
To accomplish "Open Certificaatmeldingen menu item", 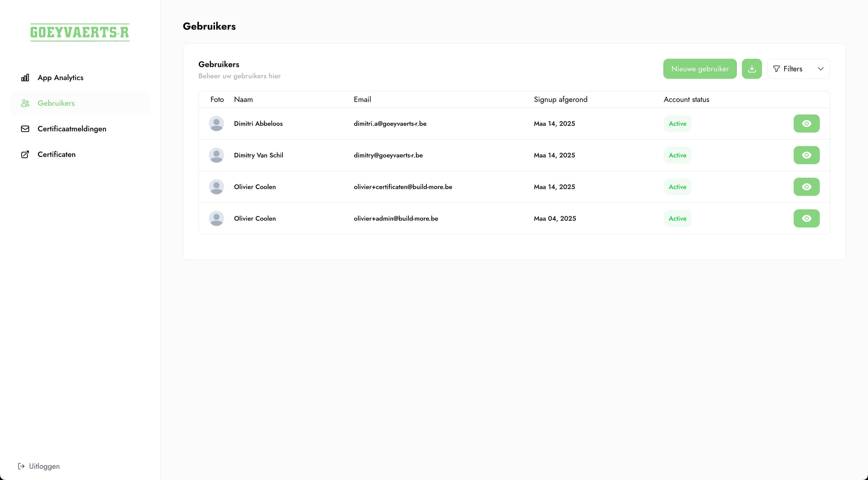I will pos(72,129).
